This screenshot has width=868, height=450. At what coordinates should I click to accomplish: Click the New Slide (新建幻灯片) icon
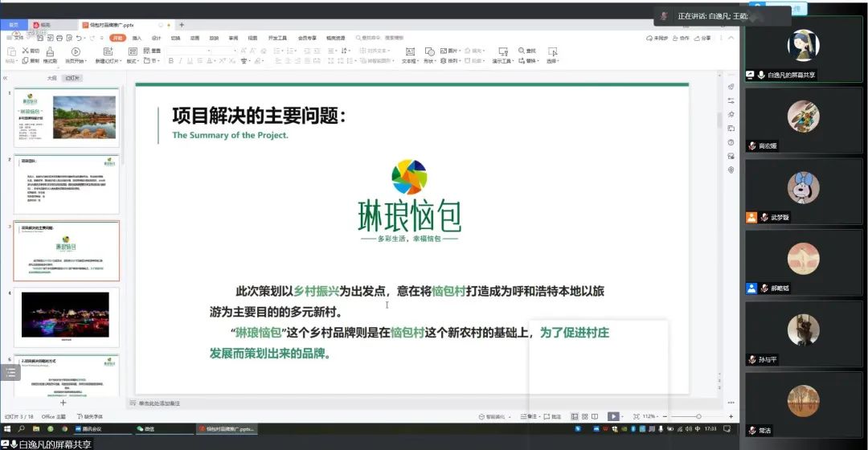[108, 51]
